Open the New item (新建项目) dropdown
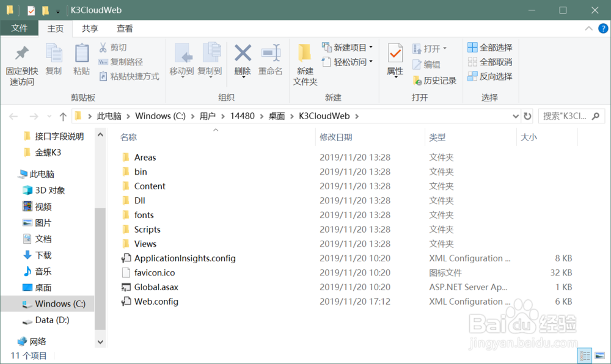The height and width of the screenshot is (364, 611). click(347, 48)
